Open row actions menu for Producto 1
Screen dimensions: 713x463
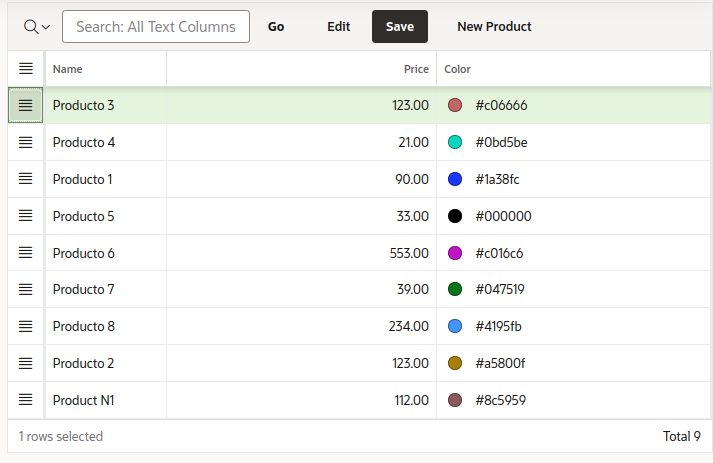[26, 179]
